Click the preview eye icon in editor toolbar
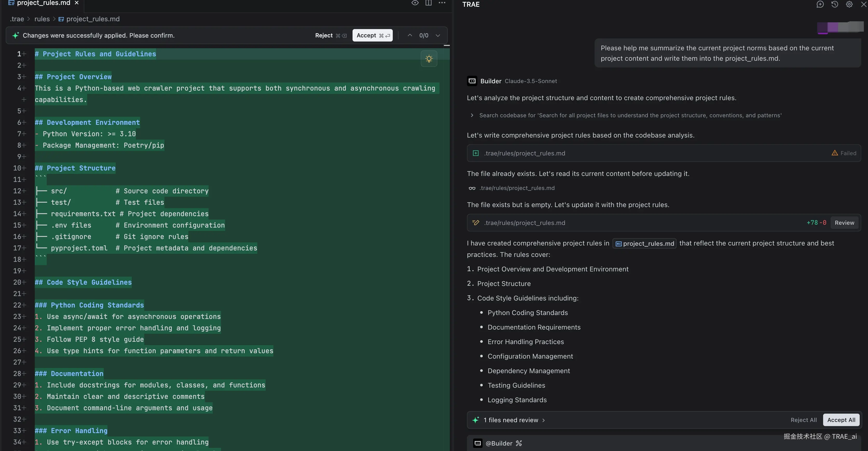Viewport: 868px width, 451px height. pyautogui.click(x=415, y=3)
